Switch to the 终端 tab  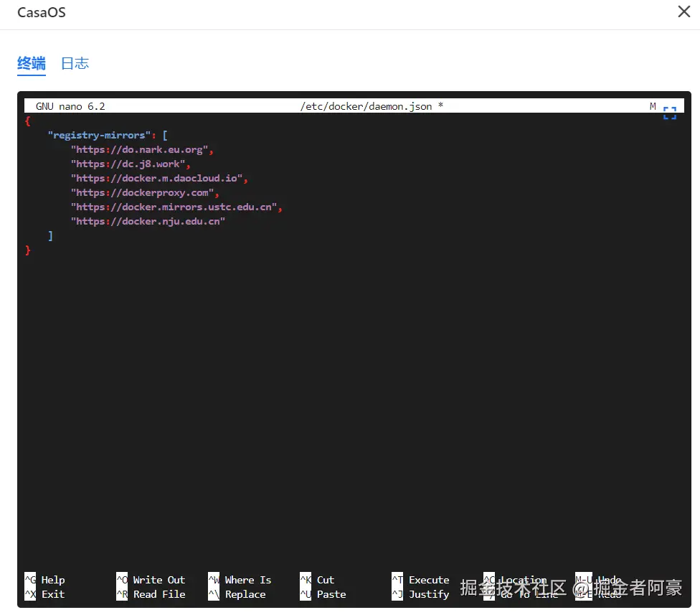(x=32, y=63)
